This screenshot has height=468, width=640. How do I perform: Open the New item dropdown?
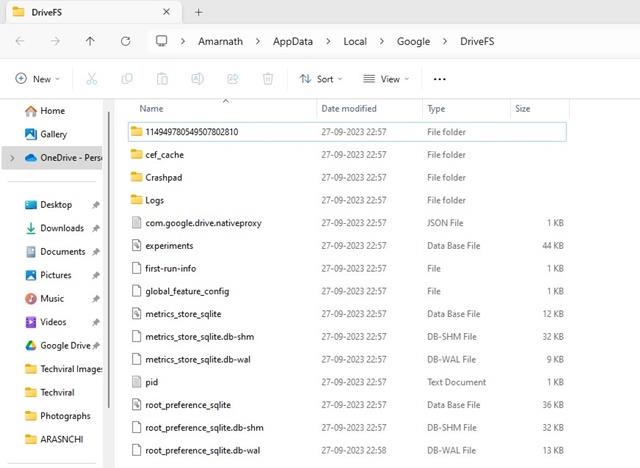pyautogui.click(x=38, y=79)
